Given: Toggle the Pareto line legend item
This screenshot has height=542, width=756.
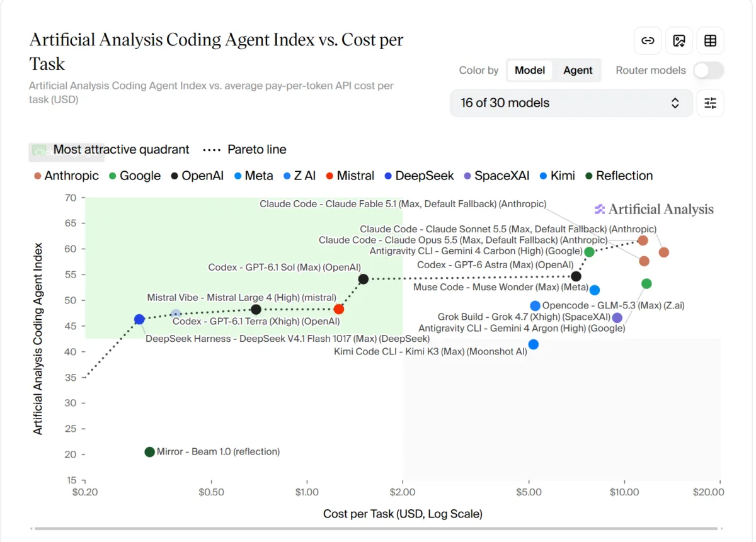Looking at the screenshot, I should [244, 150].
